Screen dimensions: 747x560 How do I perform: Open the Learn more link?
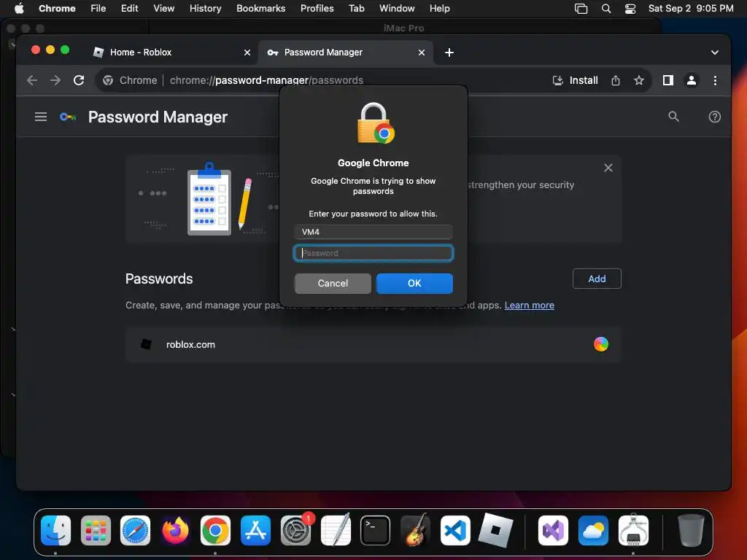pyautogui.click(x=530, y=306)
